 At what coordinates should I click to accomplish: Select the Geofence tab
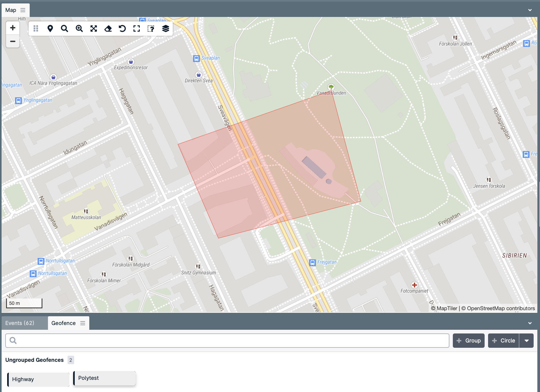pyautogui.click(x=64, y=323)
